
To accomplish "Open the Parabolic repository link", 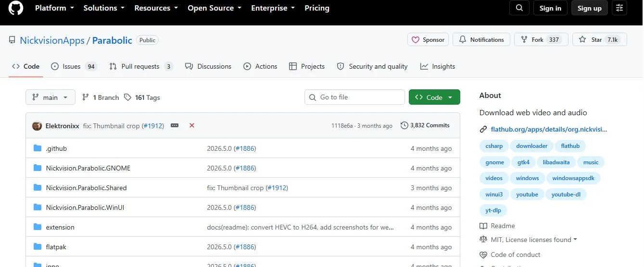I will pos(112,40).
